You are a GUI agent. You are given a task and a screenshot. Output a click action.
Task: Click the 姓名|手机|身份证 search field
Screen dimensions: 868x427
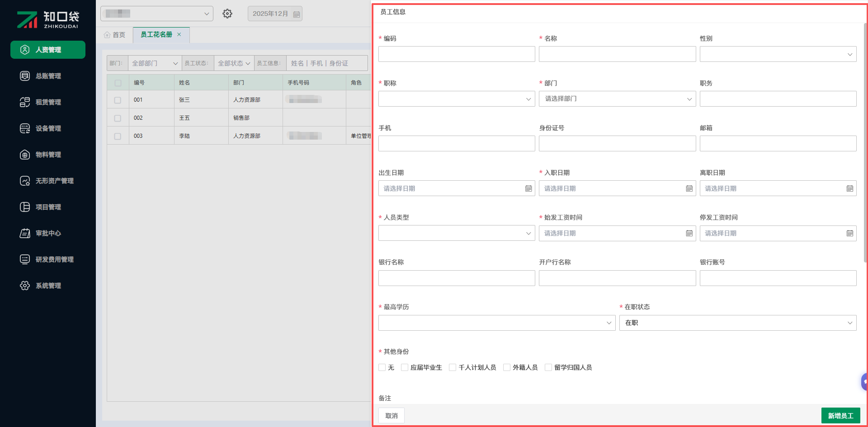327,63
